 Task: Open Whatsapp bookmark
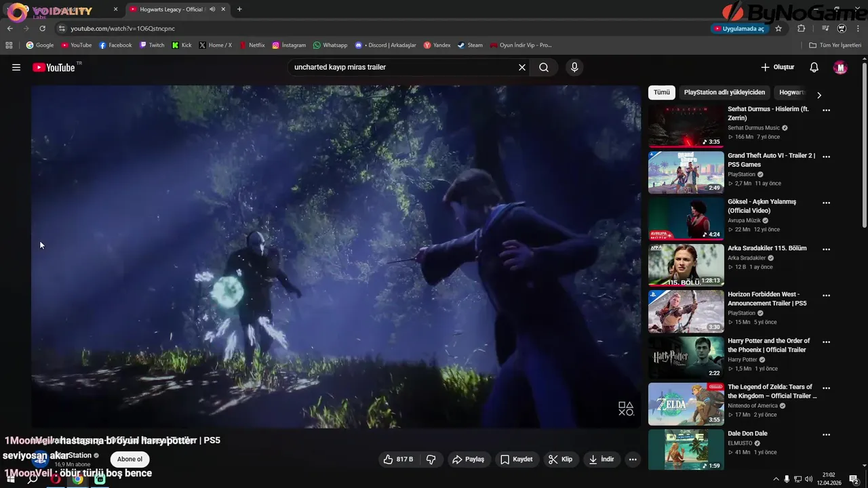pyautogui.click(x=330, y=45)
